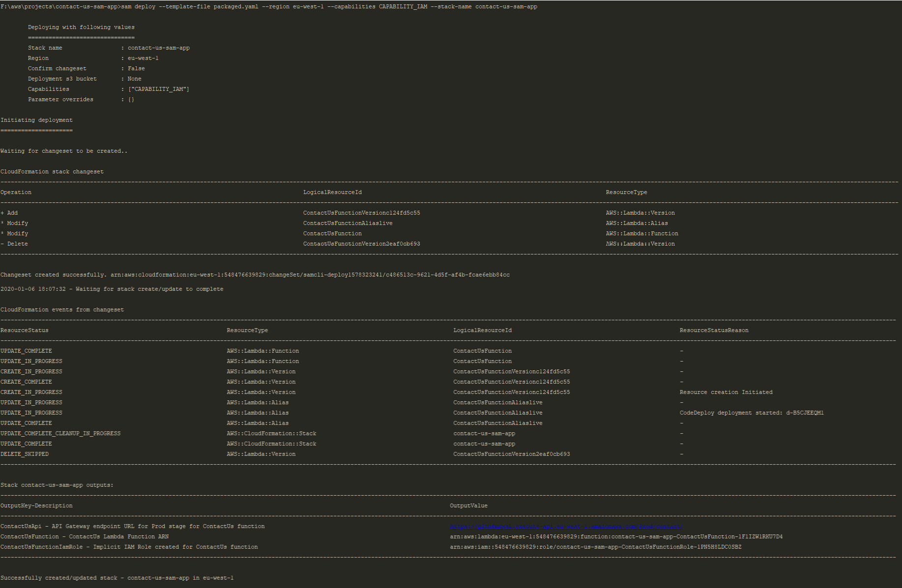This screenshot has height=588, width=902.
Task: Click the Capabilities value '["CAPABILITY_IAM"]'
Action: [x=159, y=89]
